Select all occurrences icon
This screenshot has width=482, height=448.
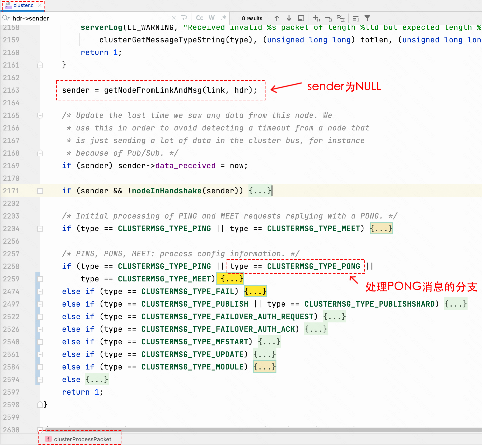pos(341,18)
